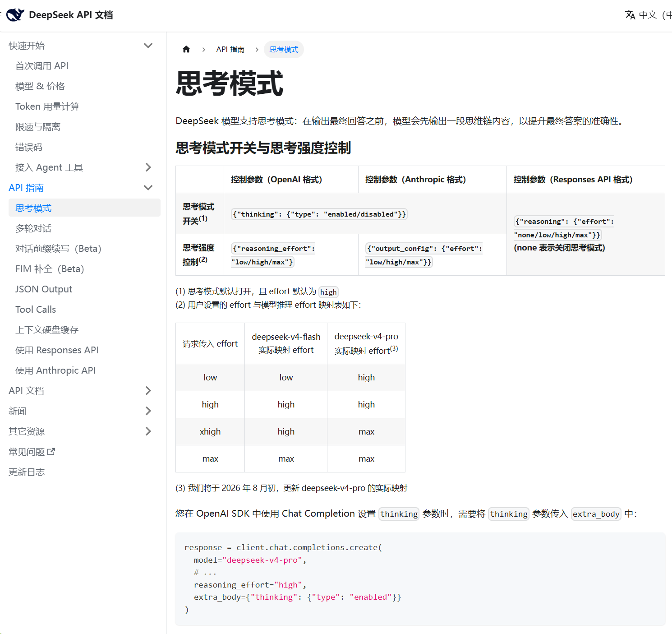This screenshot has height=634, width=672.
Task: Open 模型 & 价格 page
Action: tap(40, 86)
